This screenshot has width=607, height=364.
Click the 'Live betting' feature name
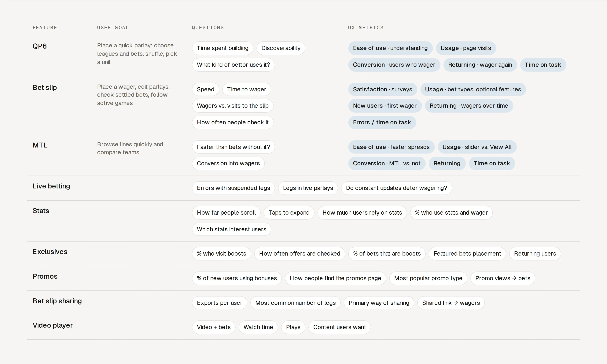[x=51, y=186]
